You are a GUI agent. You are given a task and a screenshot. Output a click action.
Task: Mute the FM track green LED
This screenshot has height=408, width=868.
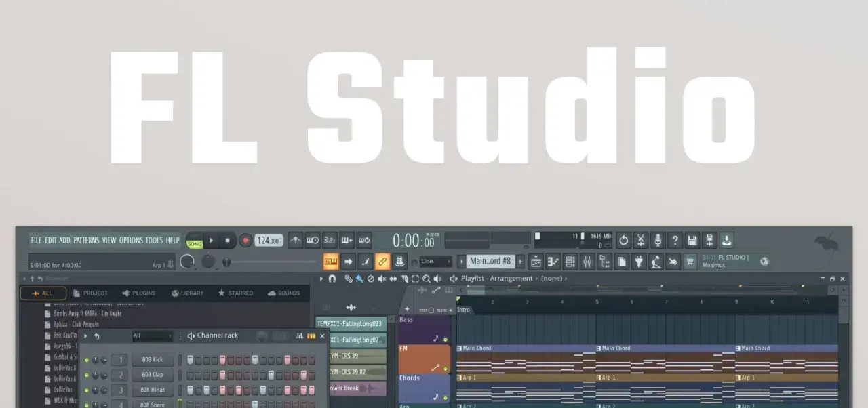446,369
